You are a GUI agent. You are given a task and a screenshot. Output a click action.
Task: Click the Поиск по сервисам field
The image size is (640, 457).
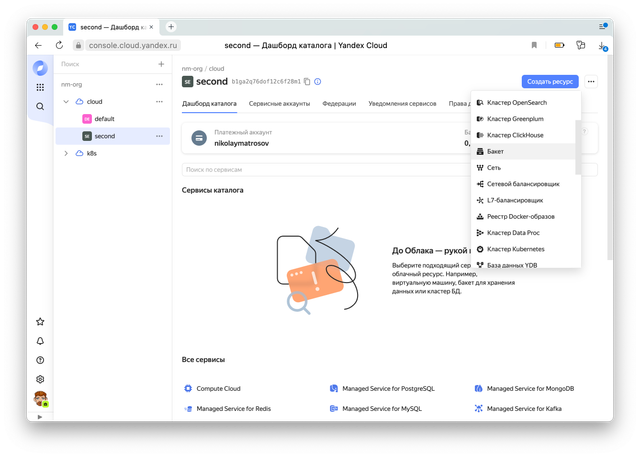coord(320,170)
